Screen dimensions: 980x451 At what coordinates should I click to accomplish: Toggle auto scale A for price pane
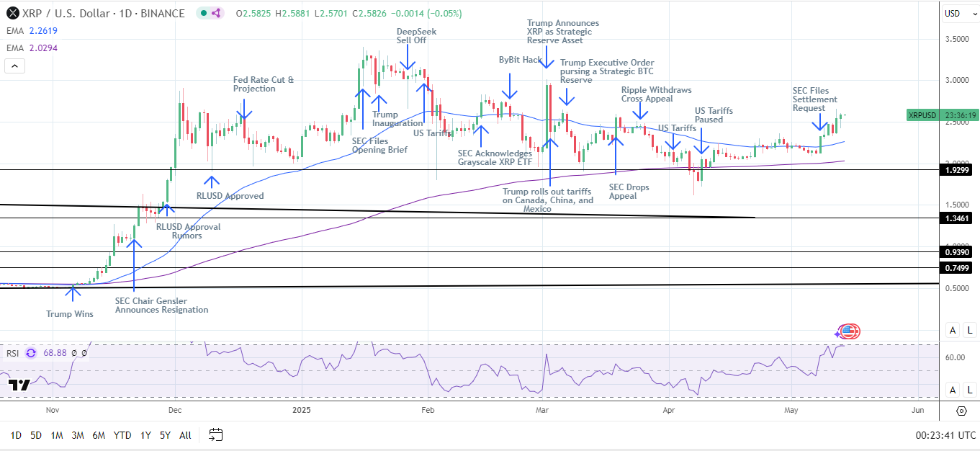[952, 330]
